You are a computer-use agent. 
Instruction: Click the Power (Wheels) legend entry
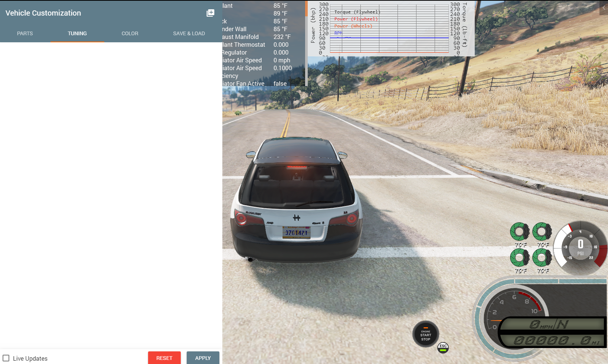[x=353, y=26]
